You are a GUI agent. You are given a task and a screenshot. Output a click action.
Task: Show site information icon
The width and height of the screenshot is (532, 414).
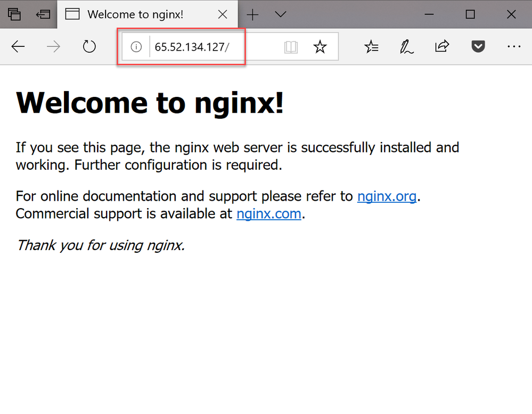(136, 47)
